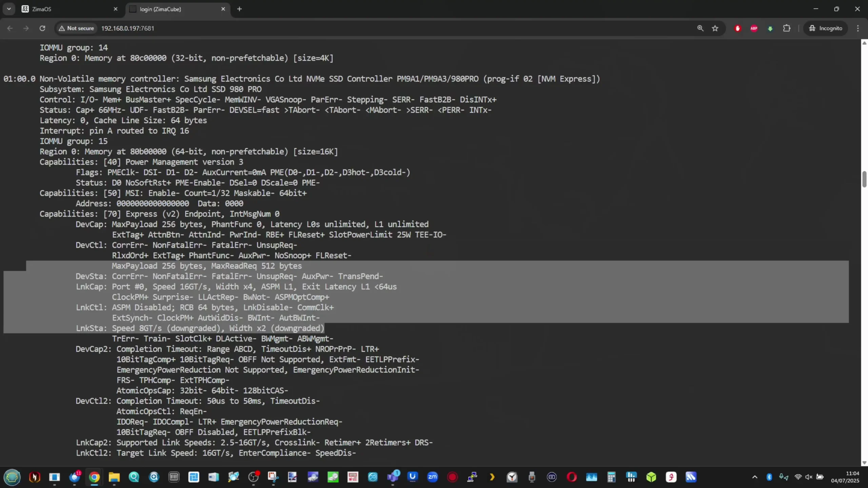
Task: Reload the terminal page
Action: pyautogui.click(x=42, y=28)
